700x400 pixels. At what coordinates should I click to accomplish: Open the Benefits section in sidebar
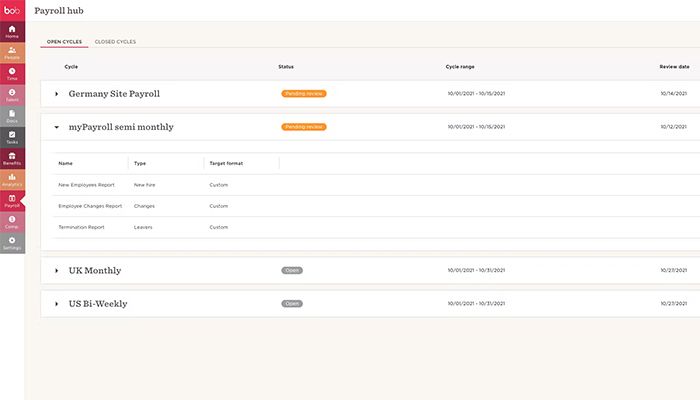(12, 158)
